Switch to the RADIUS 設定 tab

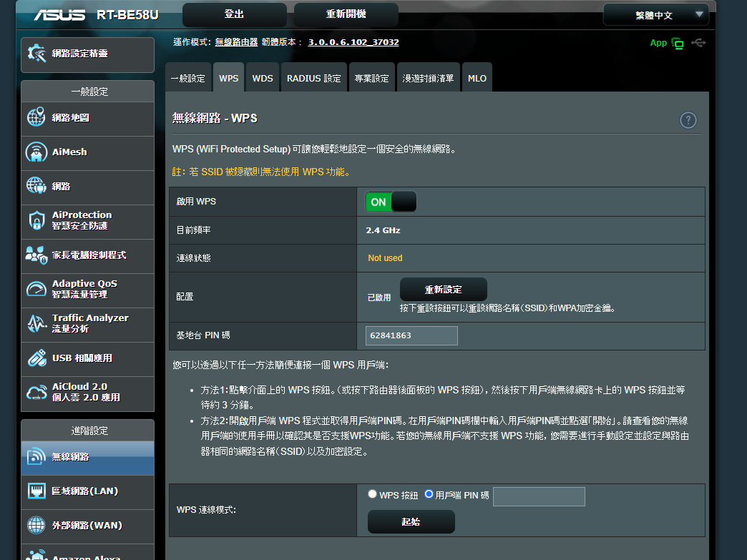point(314,78)
